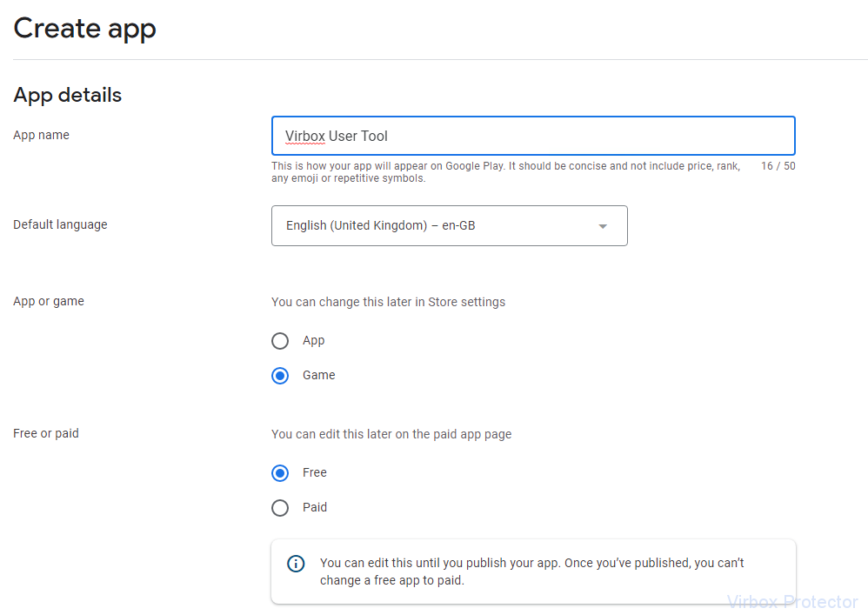Click the Virbox Protector watermark text
This screenshot has width=868, height=615.
792,602
